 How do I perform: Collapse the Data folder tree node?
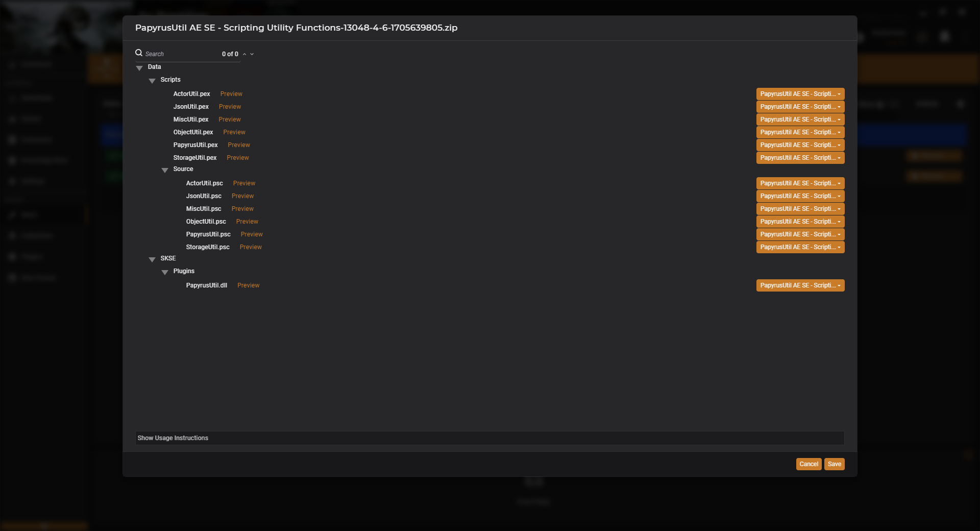139,68
